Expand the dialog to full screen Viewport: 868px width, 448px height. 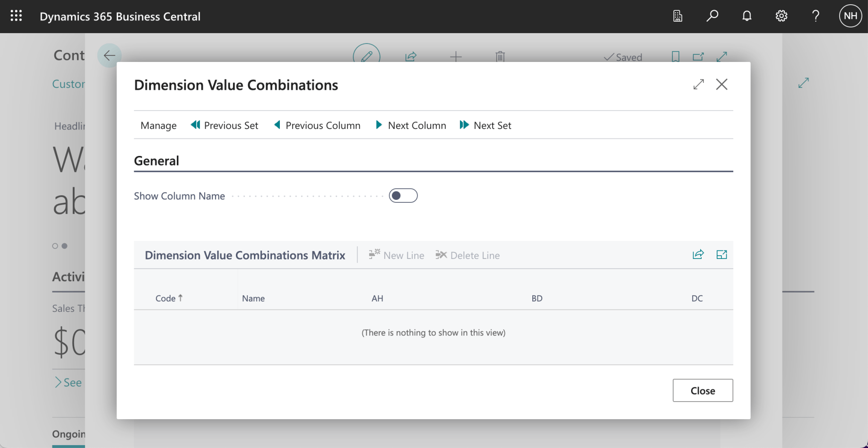click(698, 85)
